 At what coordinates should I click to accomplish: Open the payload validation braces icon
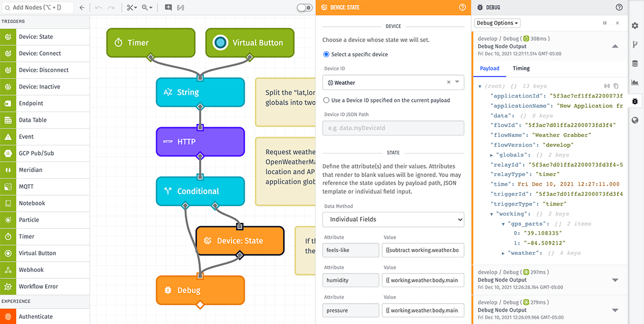pos(181,8)
